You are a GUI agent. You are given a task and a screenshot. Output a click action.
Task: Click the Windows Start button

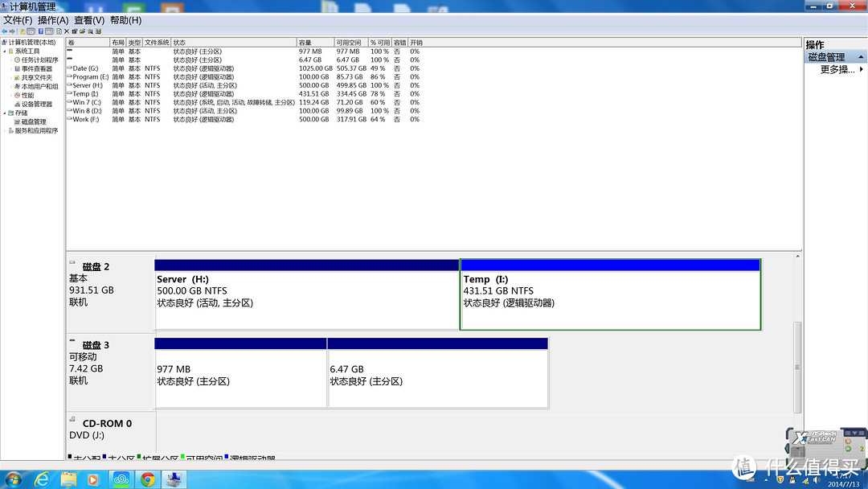pyautogui.click(x=13, y=479)
